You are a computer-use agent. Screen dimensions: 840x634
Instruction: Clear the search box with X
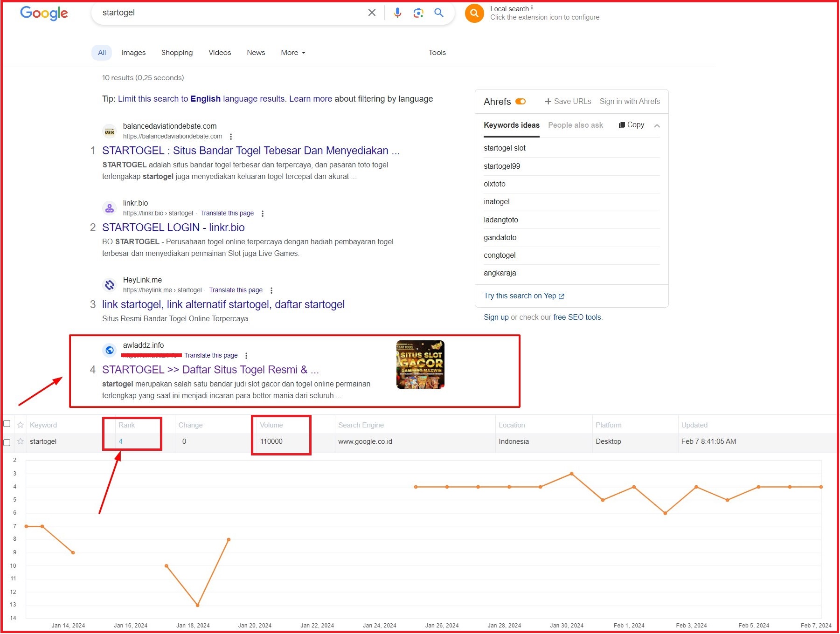tap(372, 13)
